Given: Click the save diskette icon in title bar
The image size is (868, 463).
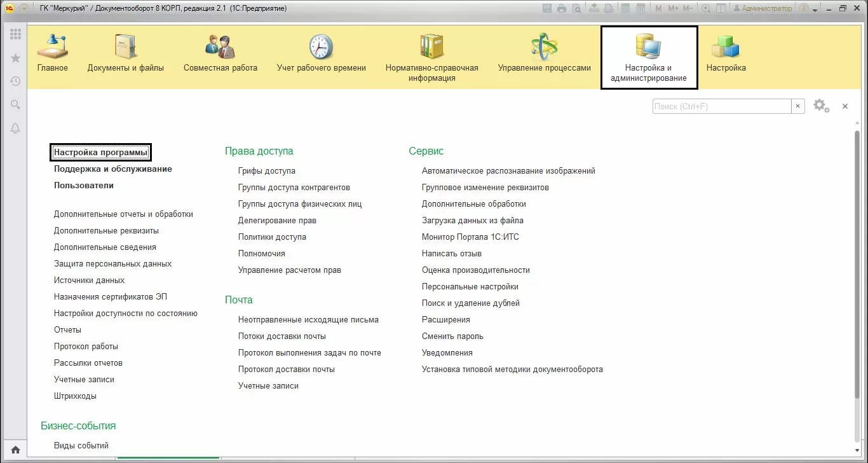Looking at the screenshot, I should click(x=547, y=8).
